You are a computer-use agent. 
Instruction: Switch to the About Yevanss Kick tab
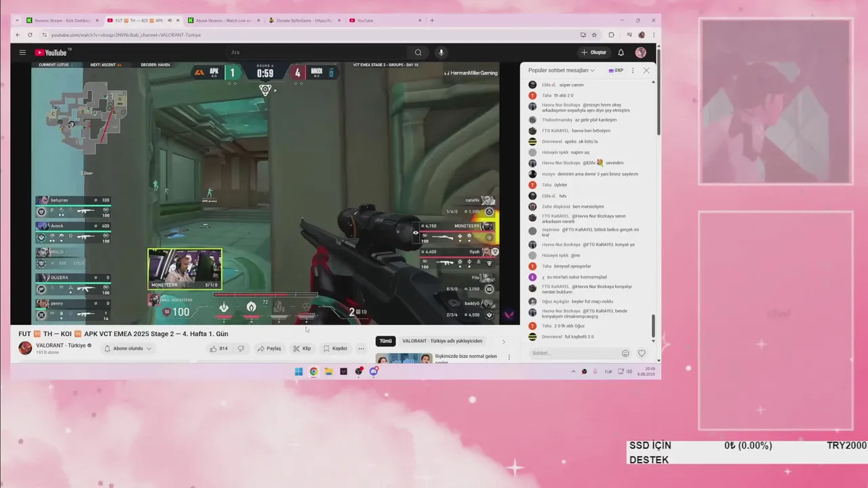224,20
